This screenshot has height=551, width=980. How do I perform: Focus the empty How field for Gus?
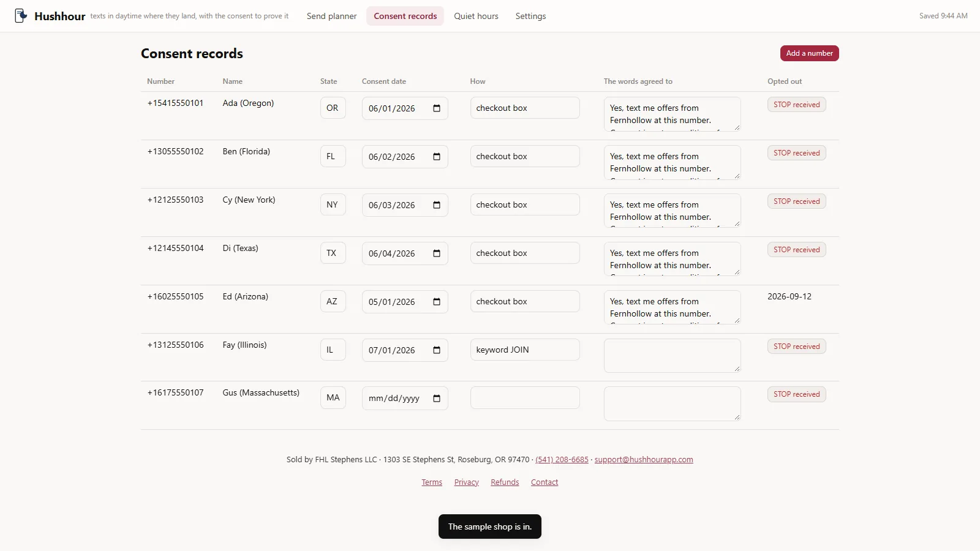[x=525, y=397]
